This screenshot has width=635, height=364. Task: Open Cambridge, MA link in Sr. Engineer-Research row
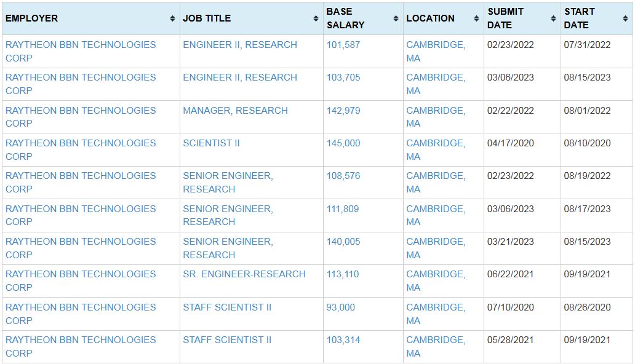tap(436, 280)
